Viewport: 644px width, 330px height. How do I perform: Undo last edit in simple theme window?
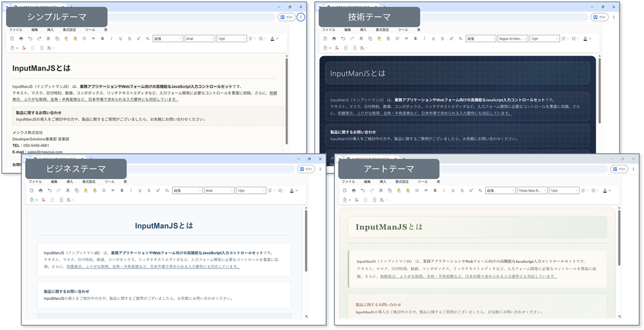tap(30, 39)
